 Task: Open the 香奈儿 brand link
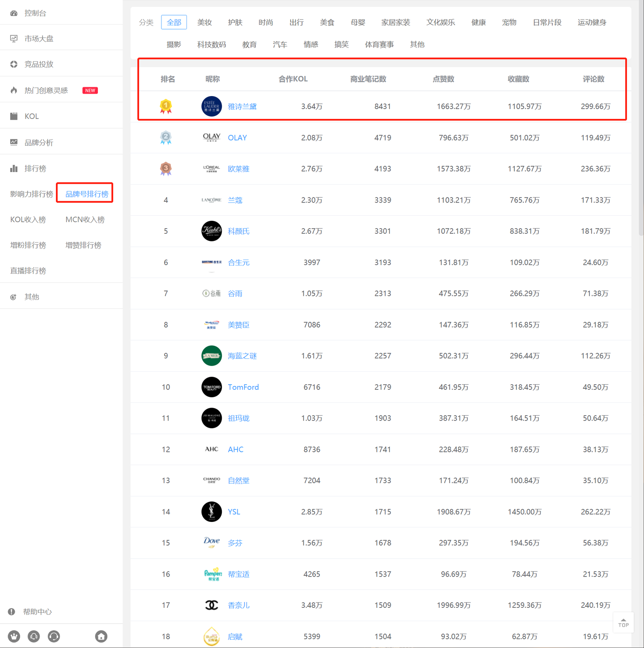[x=238, y=605]
